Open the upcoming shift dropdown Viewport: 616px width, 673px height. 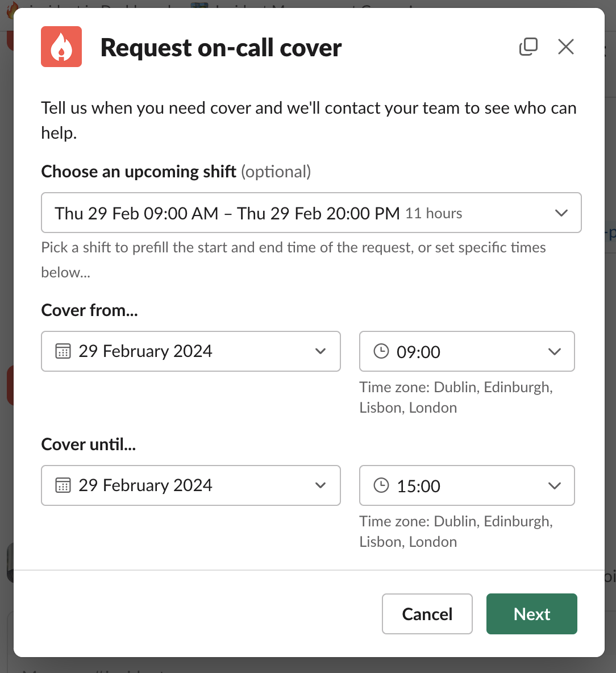click(311, 213)
